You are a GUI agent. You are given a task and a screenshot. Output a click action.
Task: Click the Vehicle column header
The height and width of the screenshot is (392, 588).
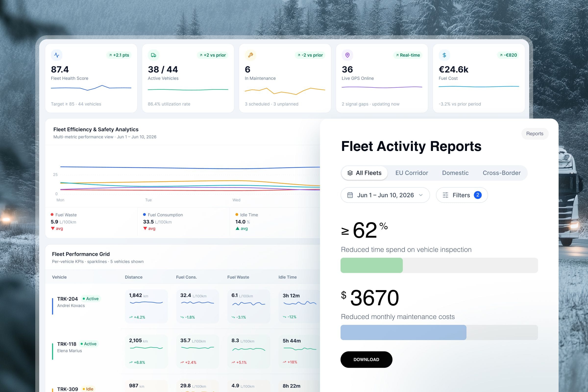coord(59,277)
